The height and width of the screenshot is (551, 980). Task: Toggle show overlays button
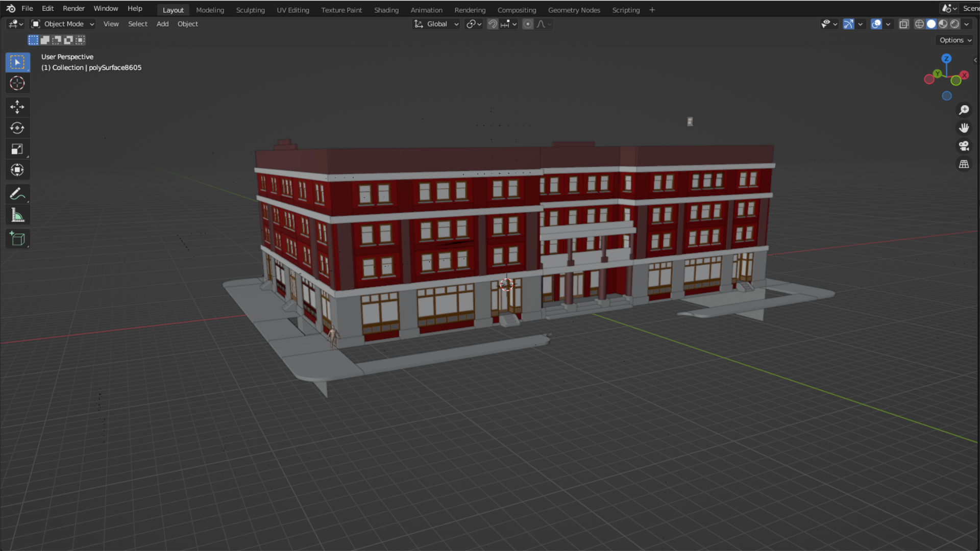tap(876, 24)
